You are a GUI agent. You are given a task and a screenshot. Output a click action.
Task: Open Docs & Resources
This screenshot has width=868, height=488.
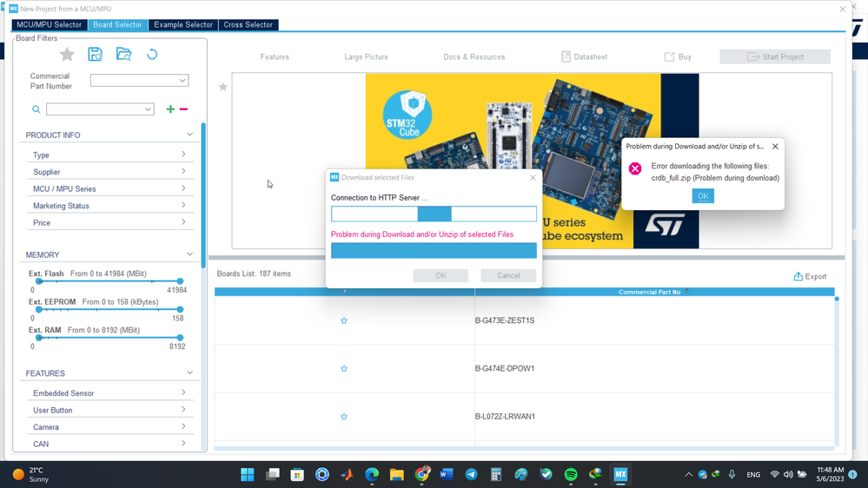click(474, 57)
